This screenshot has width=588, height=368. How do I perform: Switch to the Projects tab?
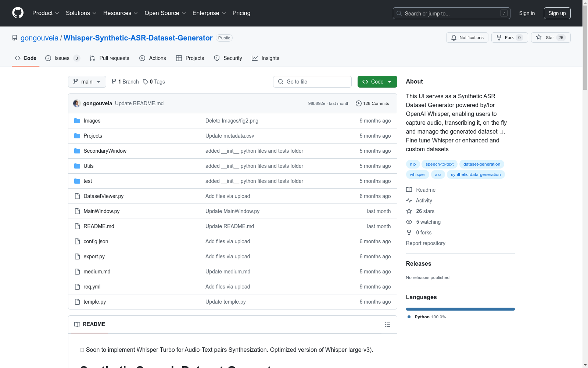(x=190, y=58)
